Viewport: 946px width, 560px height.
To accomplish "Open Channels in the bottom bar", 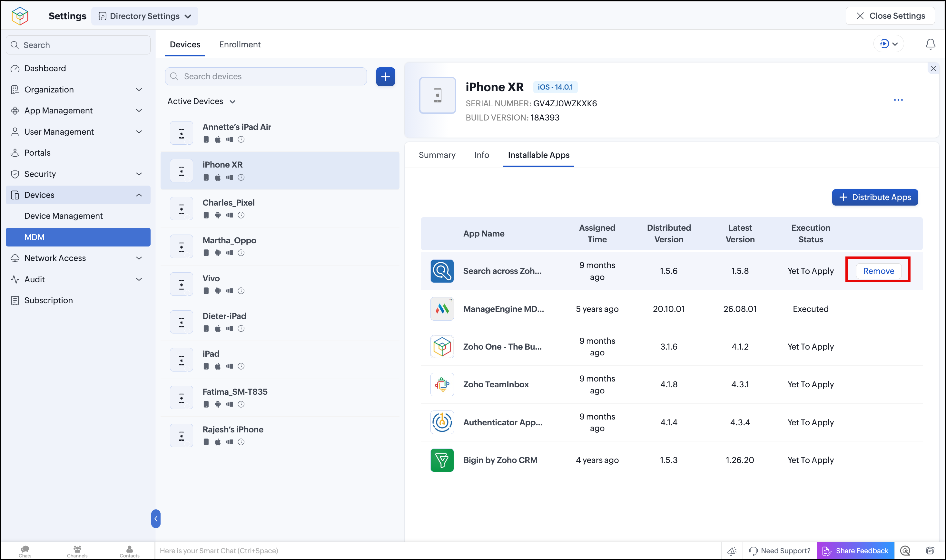I will click(77, 551).
